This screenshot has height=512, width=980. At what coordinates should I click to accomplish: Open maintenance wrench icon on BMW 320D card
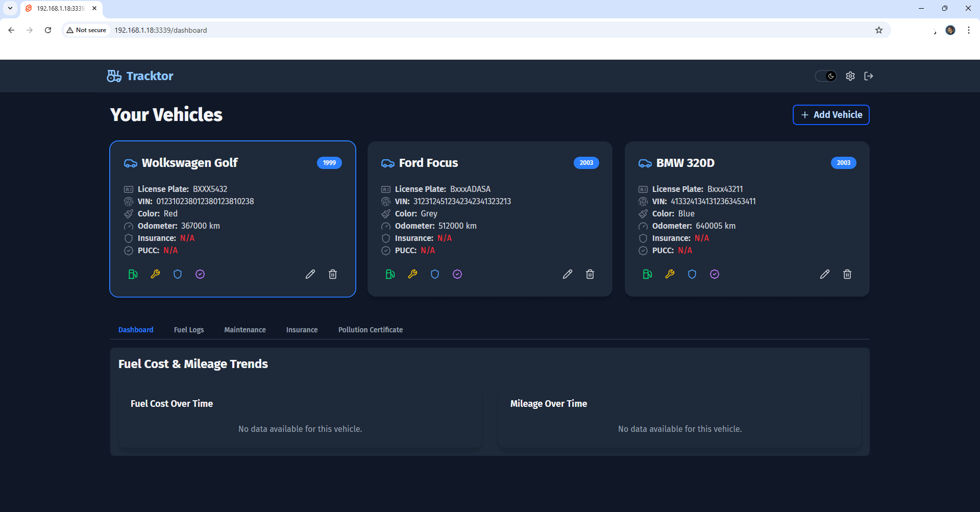tap(670, 274)
